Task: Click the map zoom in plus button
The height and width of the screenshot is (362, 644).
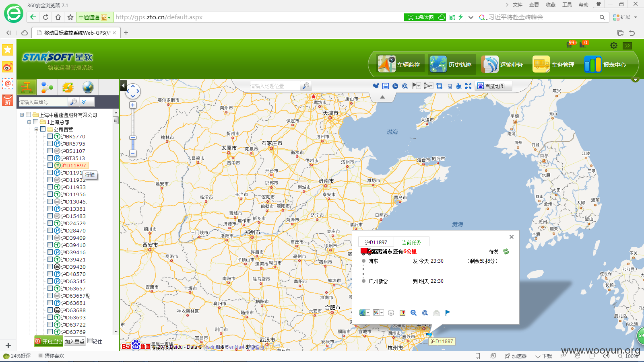Action: pyautogui.click(x=133, y=105)
